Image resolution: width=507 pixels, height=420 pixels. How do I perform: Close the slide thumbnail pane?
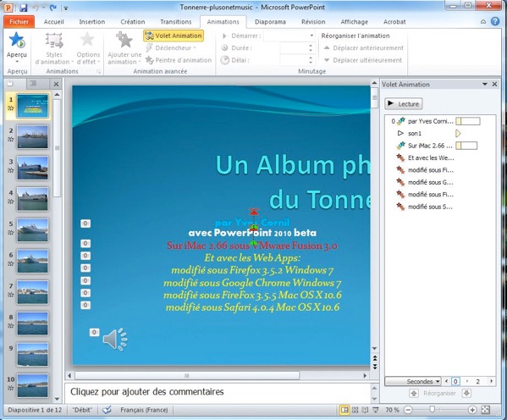click(56, 84)
